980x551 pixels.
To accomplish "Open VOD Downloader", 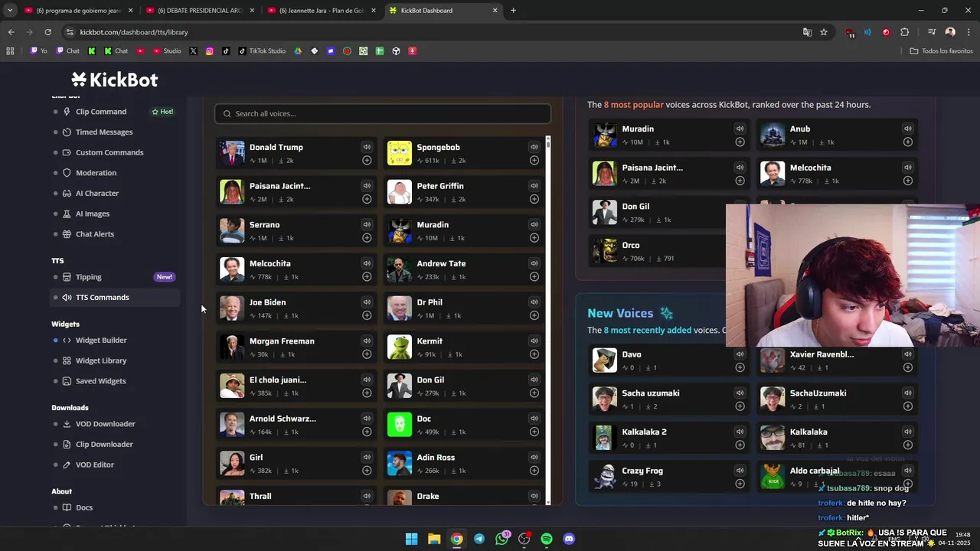I will [105, 424].
